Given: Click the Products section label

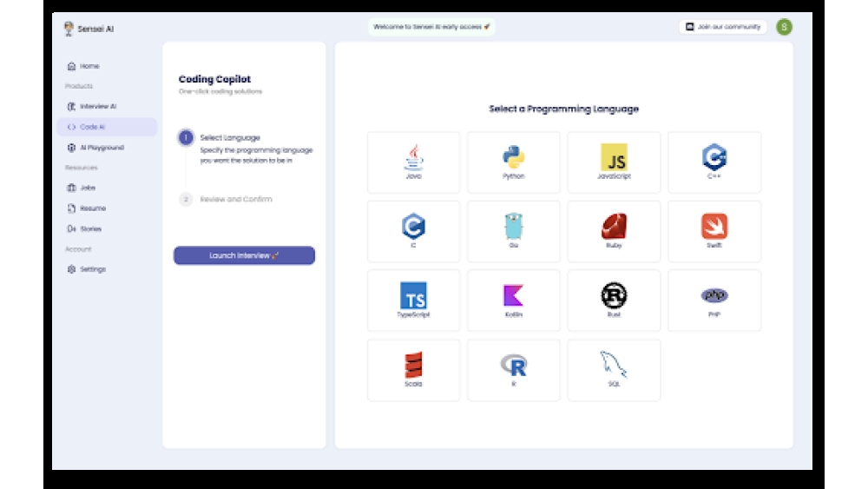Looking at the screenshot, I should (x=79, y=86).
